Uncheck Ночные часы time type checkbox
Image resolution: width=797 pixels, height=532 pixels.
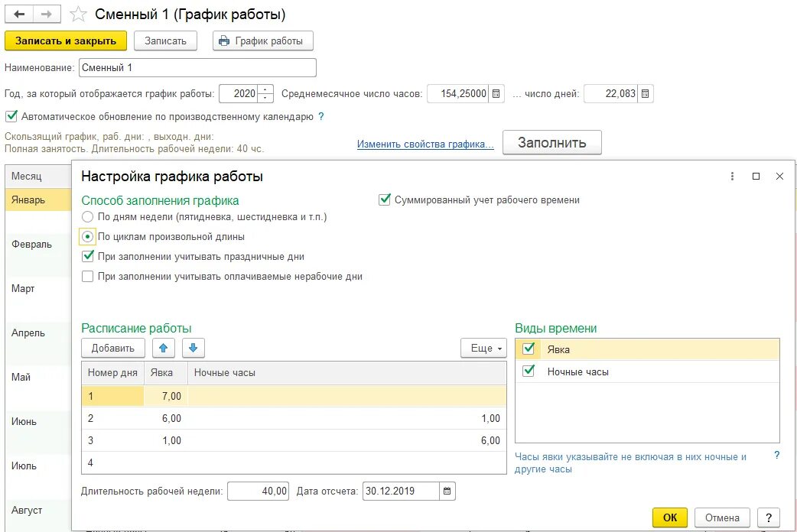point(529,371)
